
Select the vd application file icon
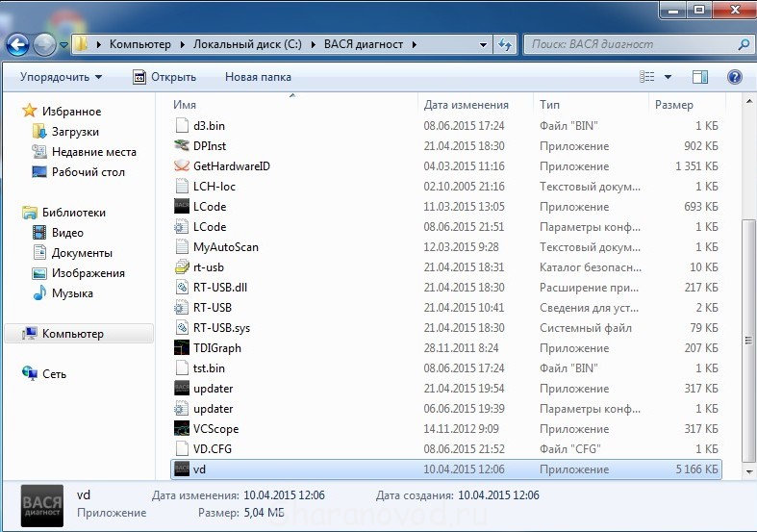click(183, 469)
